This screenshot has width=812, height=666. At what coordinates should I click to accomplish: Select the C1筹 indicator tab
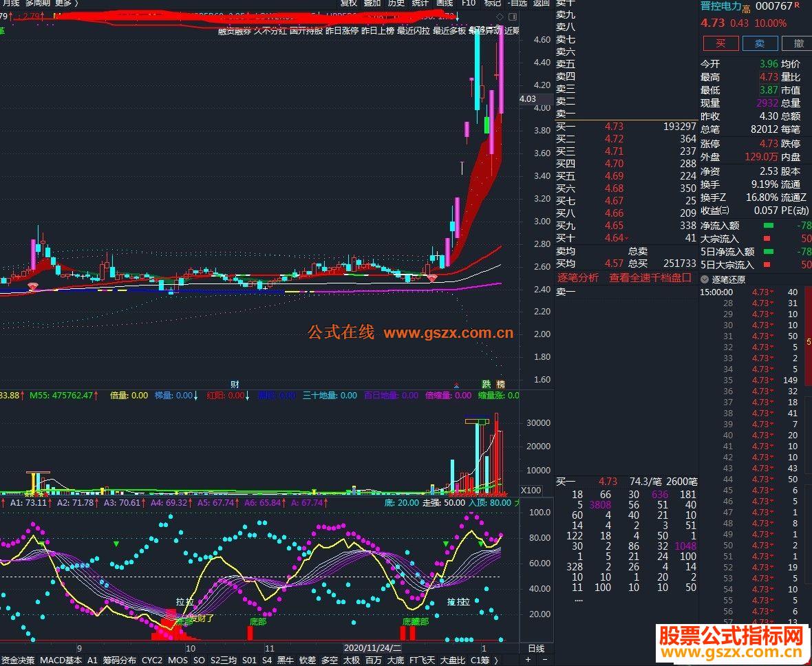[x=480, y=660]
